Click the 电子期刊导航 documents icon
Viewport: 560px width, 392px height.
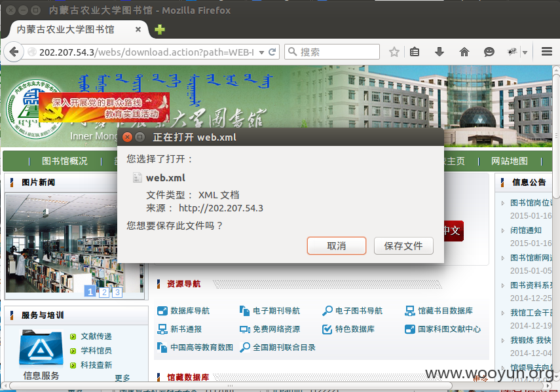coord(245,311)
